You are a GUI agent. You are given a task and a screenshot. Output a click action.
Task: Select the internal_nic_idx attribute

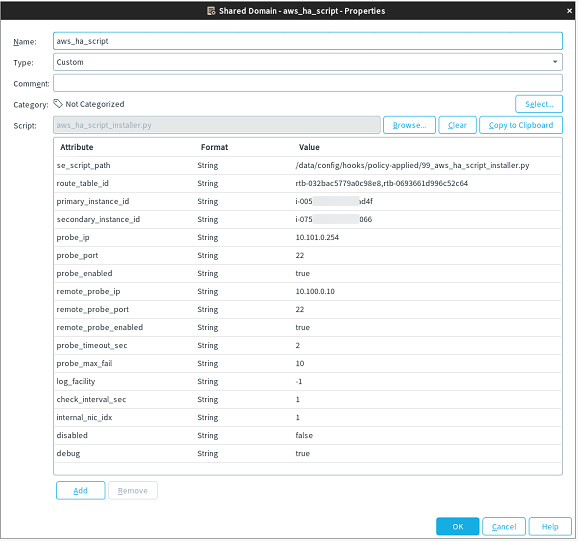pos(308,418)
